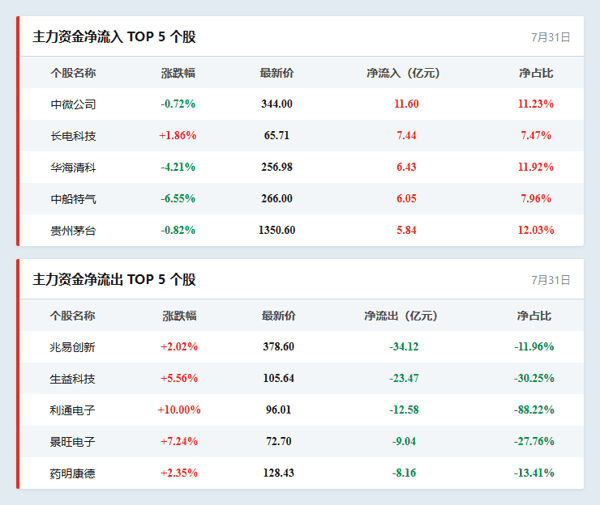Click the net inflow value 11.60

[x=406, y=104]
